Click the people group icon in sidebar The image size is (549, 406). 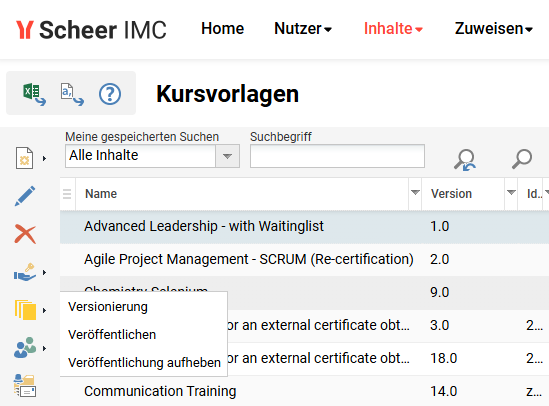pos(25,348)
